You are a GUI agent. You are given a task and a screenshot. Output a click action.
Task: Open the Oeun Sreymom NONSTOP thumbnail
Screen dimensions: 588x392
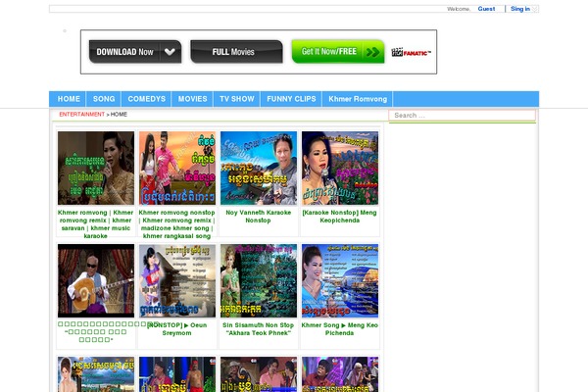pos(177,280)
